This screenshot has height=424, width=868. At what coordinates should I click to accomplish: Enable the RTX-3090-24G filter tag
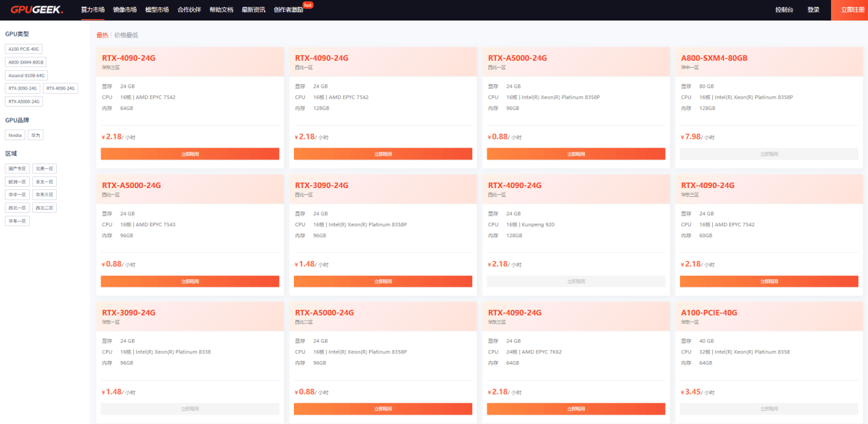click(23, 88)
